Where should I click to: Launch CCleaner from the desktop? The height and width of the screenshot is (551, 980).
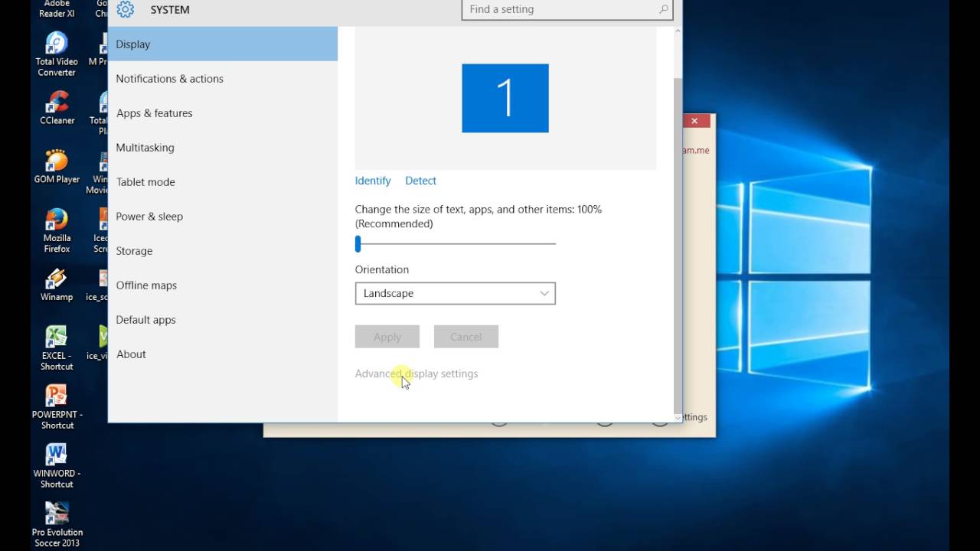pos(57,107)
